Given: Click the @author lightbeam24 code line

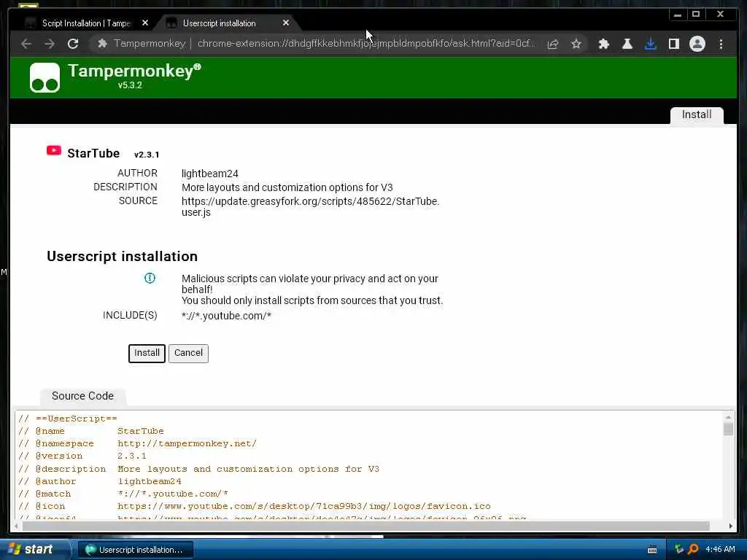Looking at the screenshot, I should pos(99,481).
